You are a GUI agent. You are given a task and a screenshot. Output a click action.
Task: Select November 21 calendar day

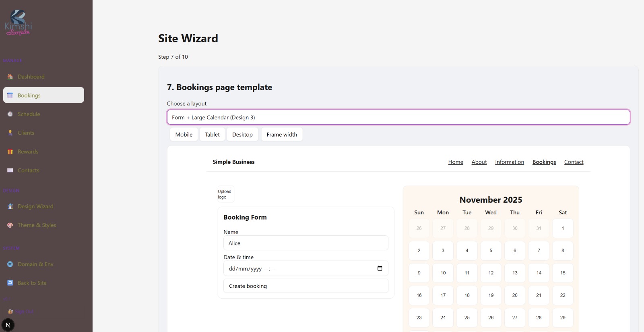click(539, 295)
